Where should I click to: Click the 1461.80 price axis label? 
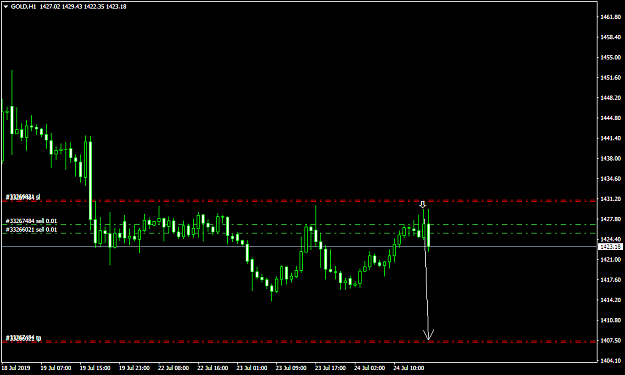[x=610, y=17]
